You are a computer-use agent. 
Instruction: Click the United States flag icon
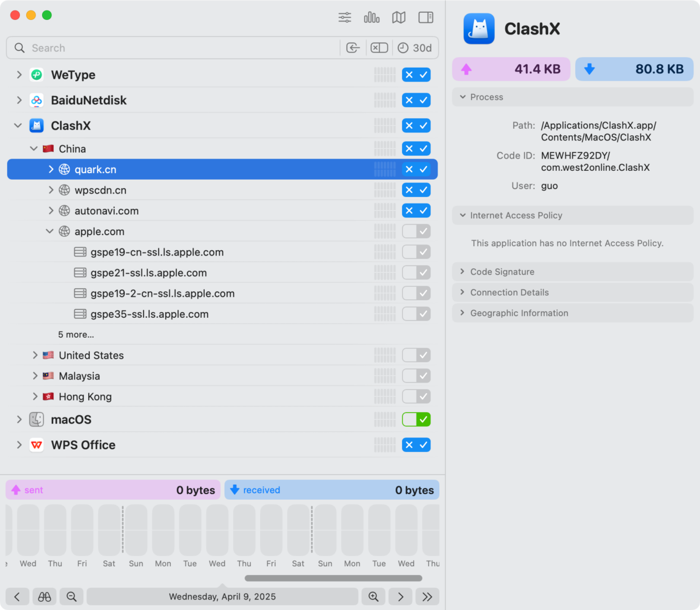[48, 355]
